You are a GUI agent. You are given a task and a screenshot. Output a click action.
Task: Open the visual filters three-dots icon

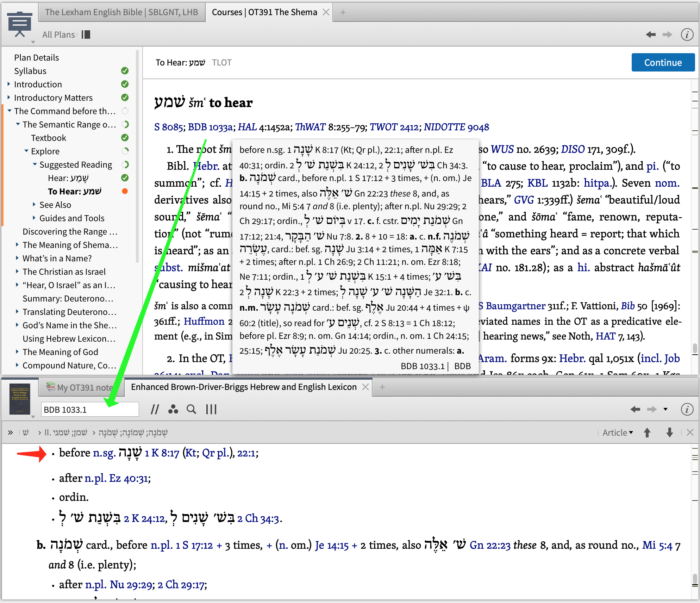pyautogui.click(x=173, y=409)
